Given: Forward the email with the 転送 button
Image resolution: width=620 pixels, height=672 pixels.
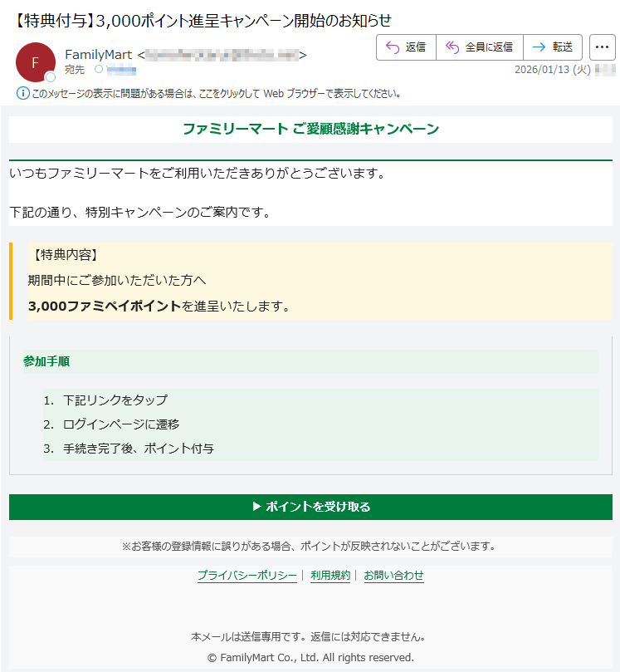Looking at the screenshot, I should point(553,47).
